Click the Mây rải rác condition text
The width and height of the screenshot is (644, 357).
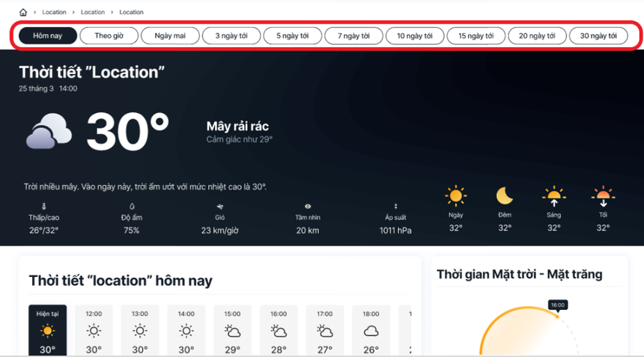tap(237, 126)
